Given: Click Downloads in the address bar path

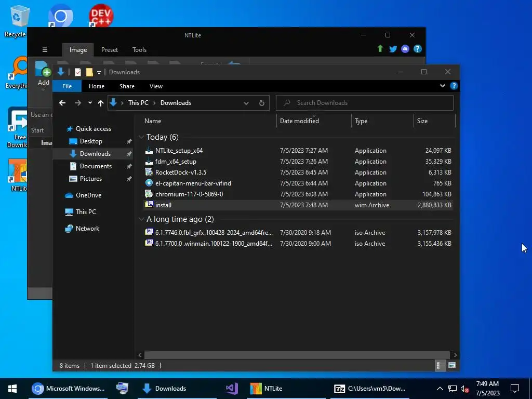Looking at the screenshot, I should click(x=176, y=103).
